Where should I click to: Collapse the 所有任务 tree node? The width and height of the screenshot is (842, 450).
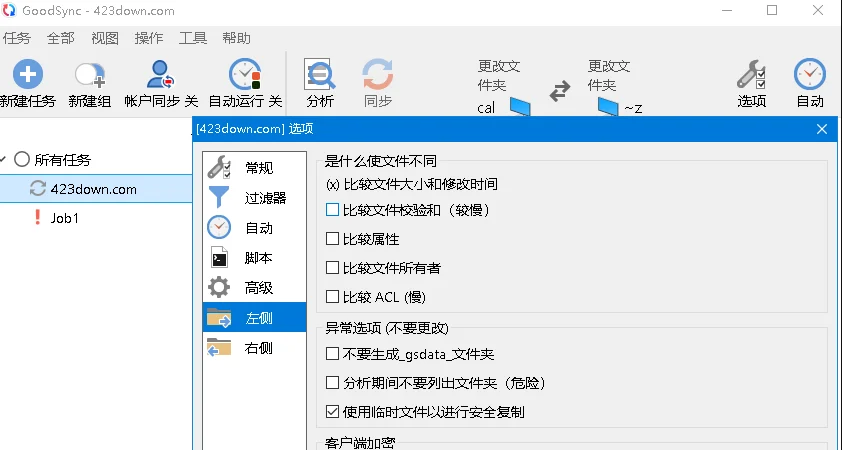pos(5,160)
